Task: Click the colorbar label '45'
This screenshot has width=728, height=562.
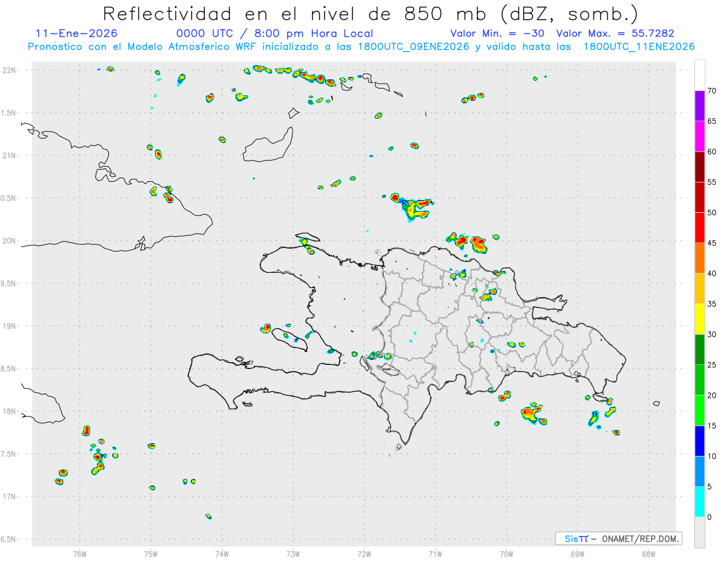Action: [712, 243]
